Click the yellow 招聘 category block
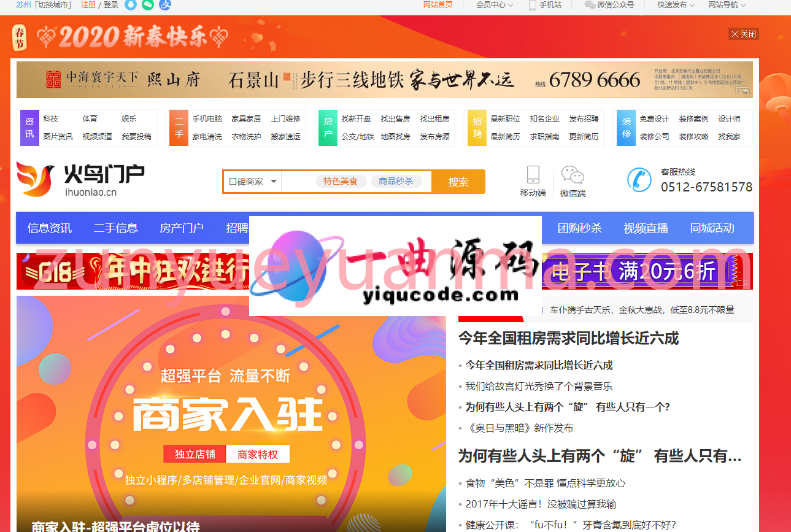Image resolution: width=791 pixels, height=532 pixels. tap(477, 128)
